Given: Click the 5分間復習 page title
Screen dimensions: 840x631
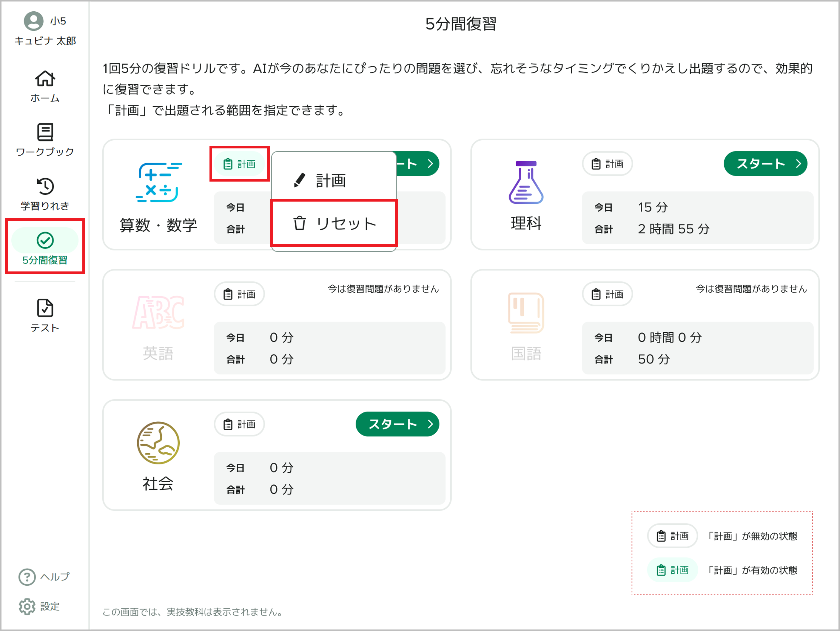Looking at the screenshot, I should coord(461,24).
